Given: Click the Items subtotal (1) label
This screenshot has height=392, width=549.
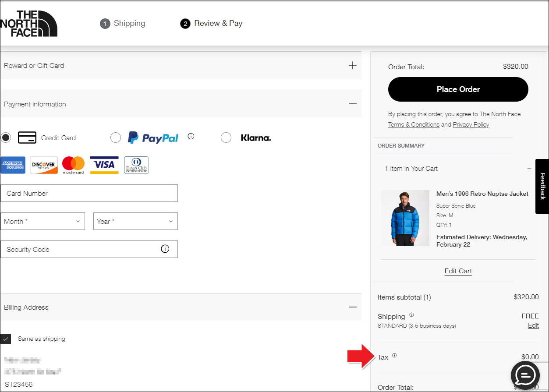Looking at the screenshot, I should pos(404,297).
